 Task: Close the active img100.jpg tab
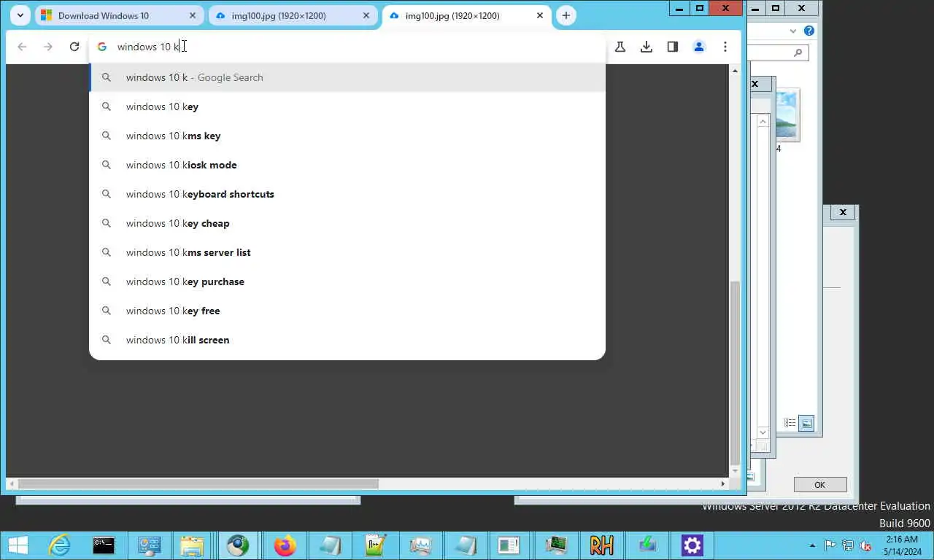tap(540, 15)
